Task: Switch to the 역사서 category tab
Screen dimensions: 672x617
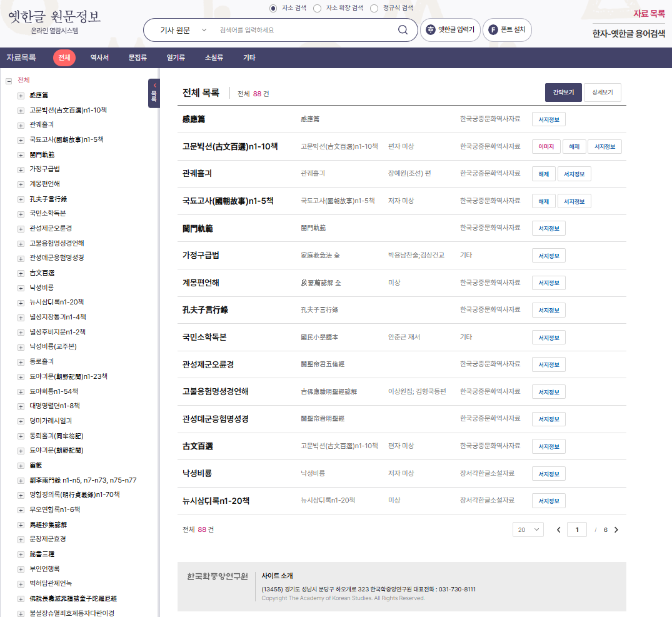Action: [x=99, y=58]
